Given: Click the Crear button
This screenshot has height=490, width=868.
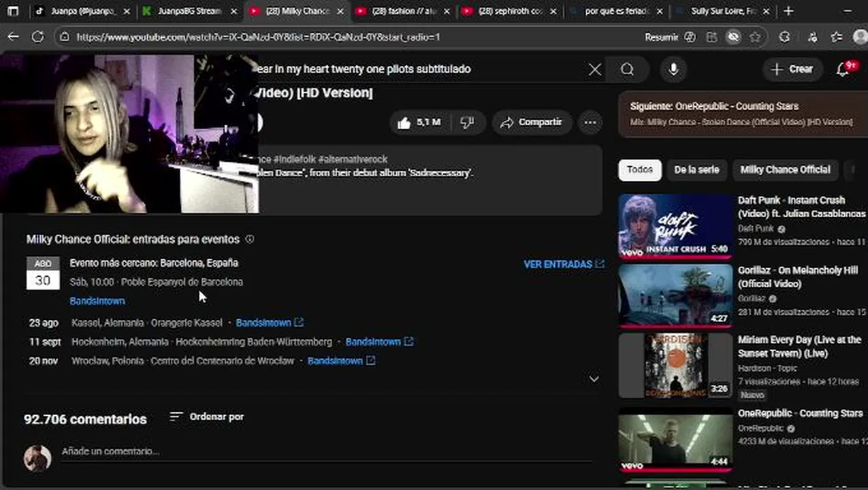Looking at the screenshot, I should (x=792, y=69).
